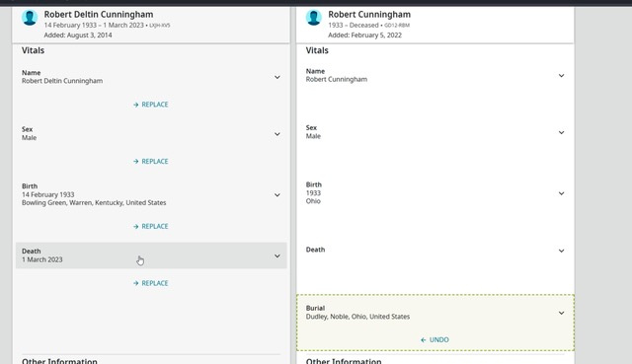
Task: Click REPLACE under the Birth 14 February 1933
Action: pos(151,226)
